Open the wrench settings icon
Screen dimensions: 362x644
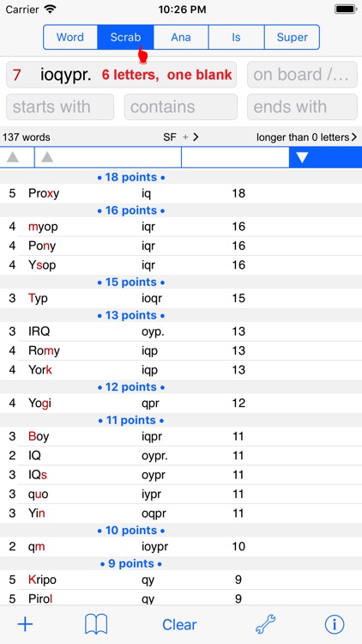point(266,624)
